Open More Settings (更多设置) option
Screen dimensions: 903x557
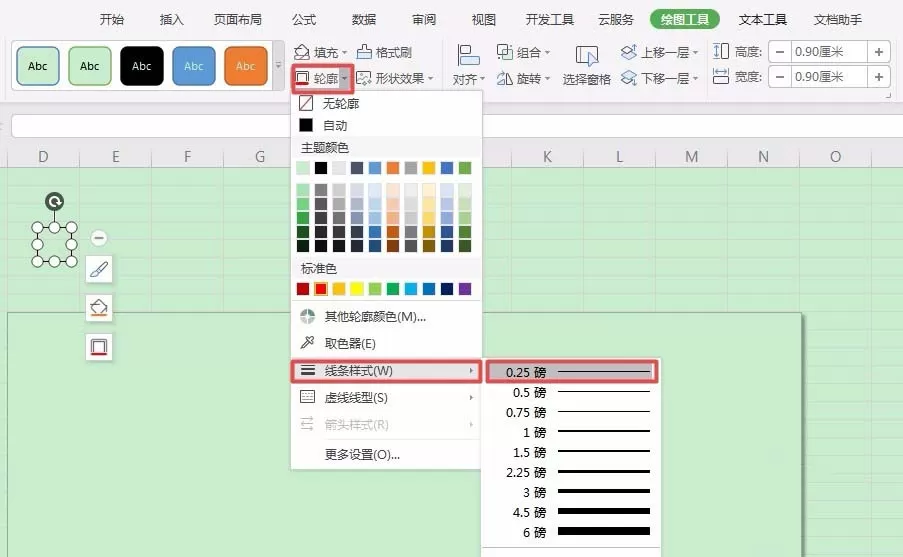click(x=386, y=454)
